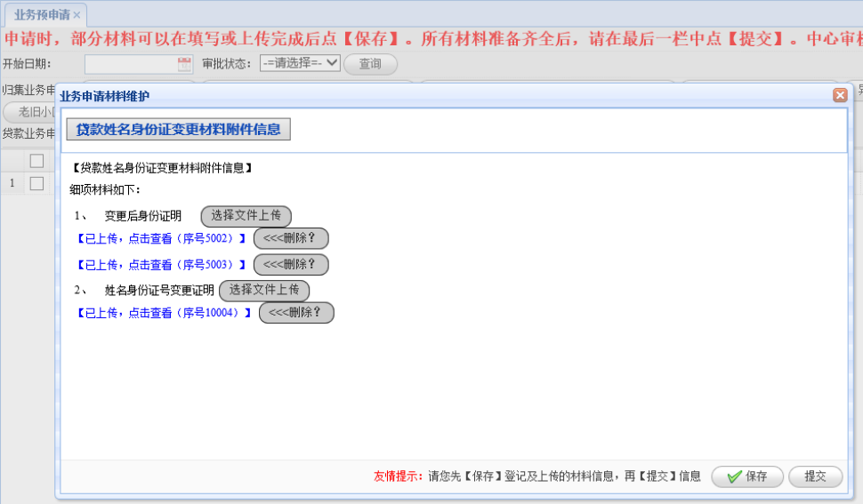The image size is (863, 504).
Task: Click the 开始日期 date input field
Action: (131, 64)
